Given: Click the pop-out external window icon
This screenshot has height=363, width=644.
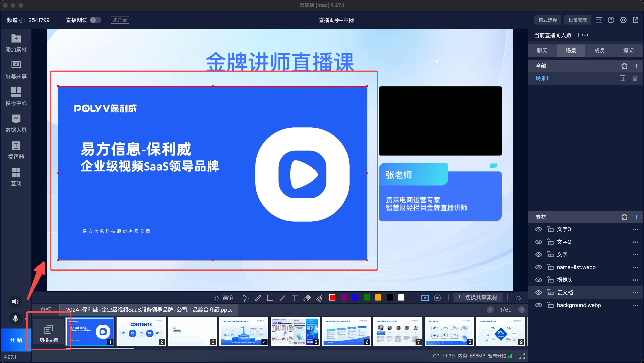Looking at the screenshot, I should 636,20.
